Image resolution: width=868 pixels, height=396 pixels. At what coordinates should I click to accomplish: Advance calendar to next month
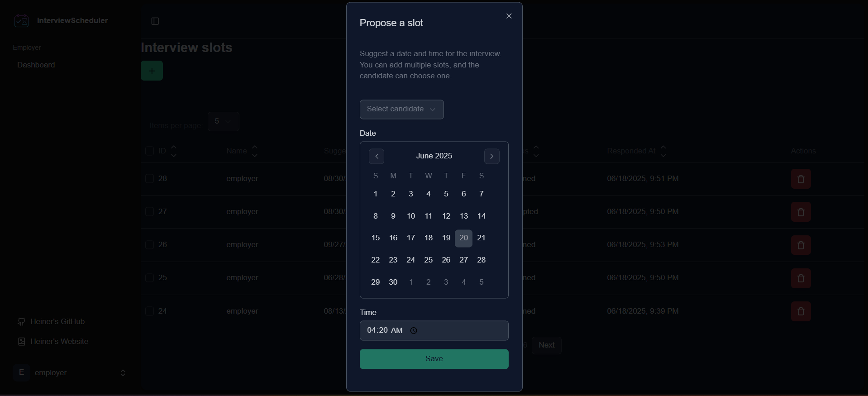[x=491, y=157]
